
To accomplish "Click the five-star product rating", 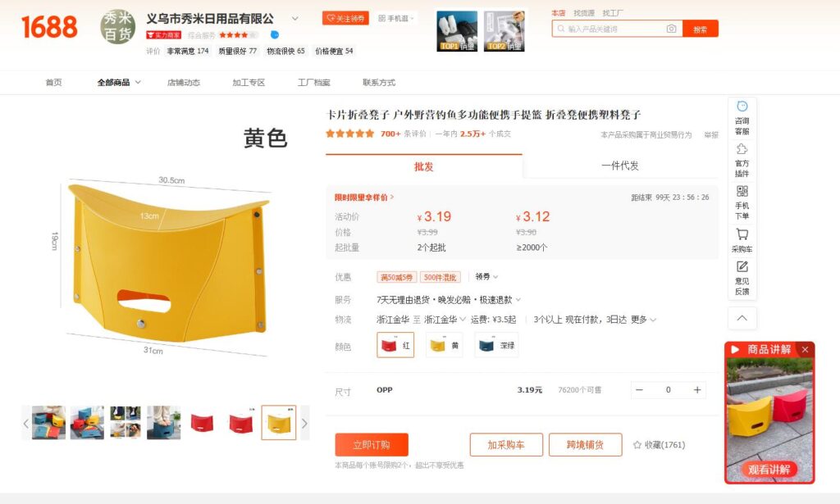I will (x=349, y=134).
